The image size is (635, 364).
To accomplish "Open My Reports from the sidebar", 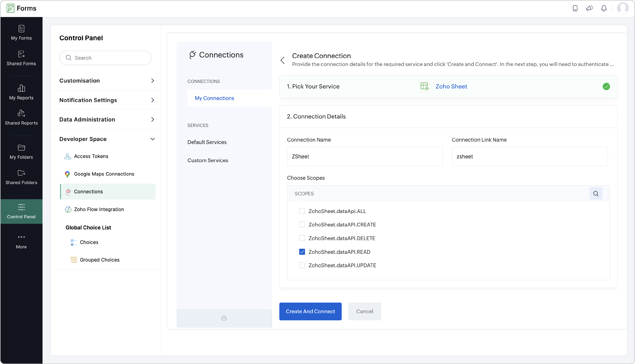I will coord(21,92).
